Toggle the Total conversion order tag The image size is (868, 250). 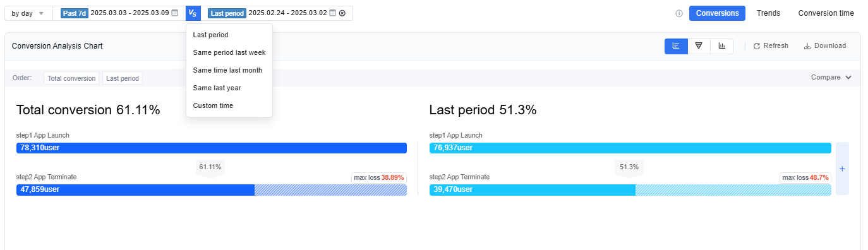(71, 78)
